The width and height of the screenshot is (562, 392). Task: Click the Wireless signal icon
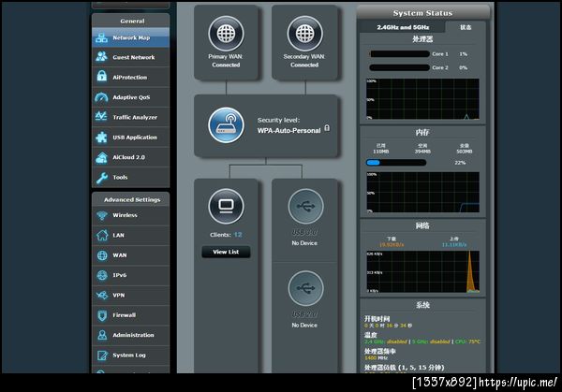[102, 215]
